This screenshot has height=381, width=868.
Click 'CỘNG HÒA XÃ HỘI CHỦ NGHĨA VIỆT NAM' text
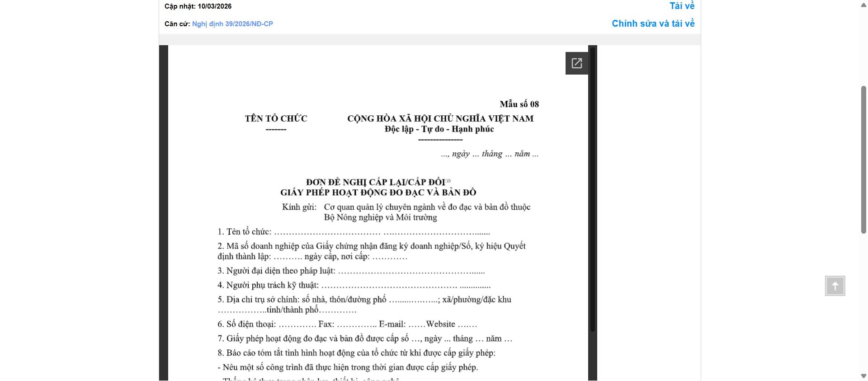pos(440,119)
